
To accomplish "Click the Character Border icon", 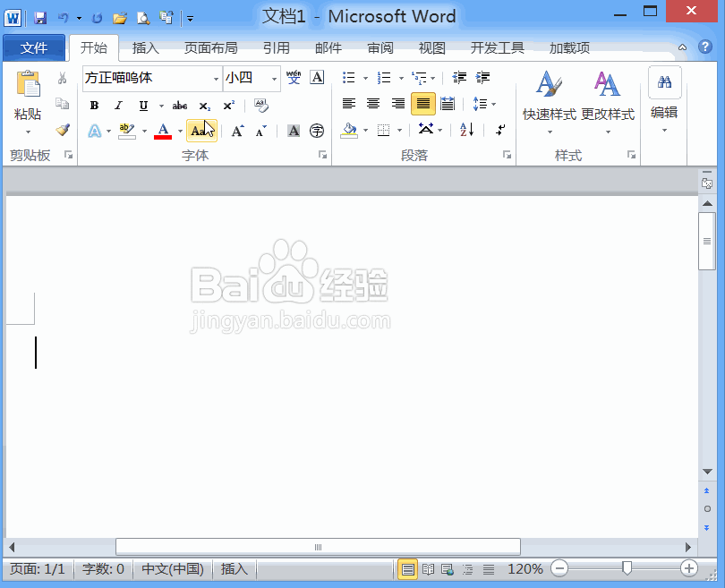I will click(317, 77).
